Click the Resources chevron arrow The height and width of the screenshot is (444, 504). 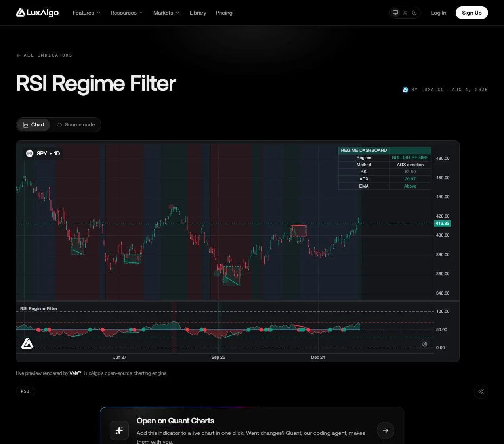pyautogui.click(x=141, y=13)
